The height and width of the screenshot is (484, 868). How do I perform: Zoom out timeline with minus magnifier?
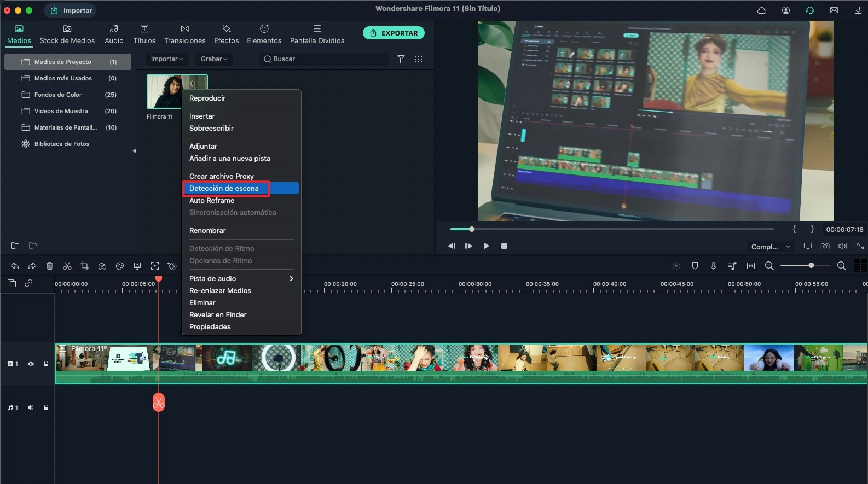click(769, 266)
